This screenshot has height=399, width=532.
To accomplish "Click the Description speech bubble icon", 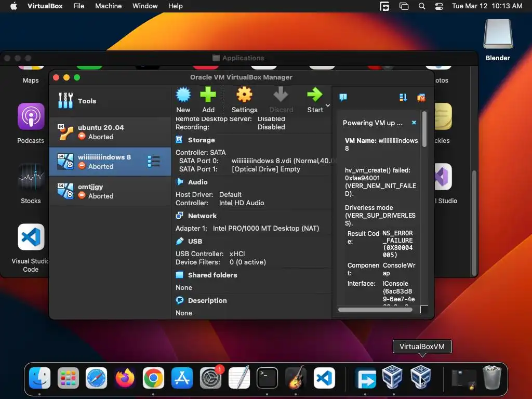I will click(x=179, y=300).
